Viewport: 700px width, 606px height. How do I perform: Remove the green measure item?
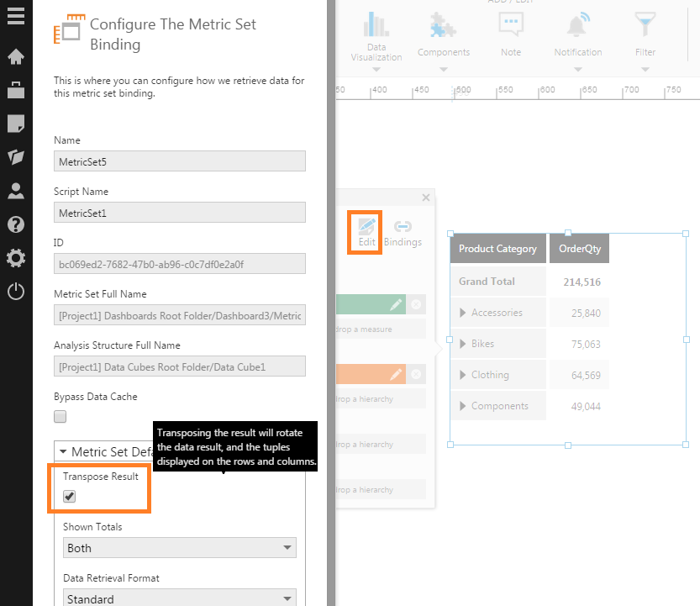(416, 304)
